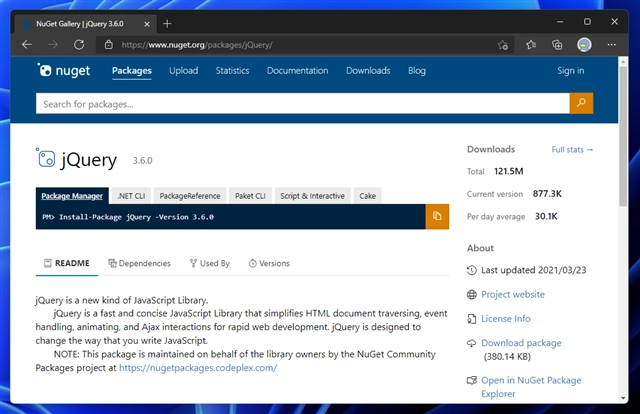Select the Package Manager tab
This screenshot has height=414, width=640.
coord(72,196)
